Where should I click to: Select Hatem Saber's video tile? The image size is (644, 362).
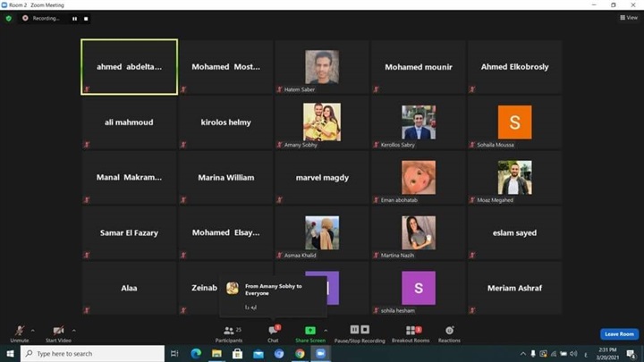click(x=322, y=67)
